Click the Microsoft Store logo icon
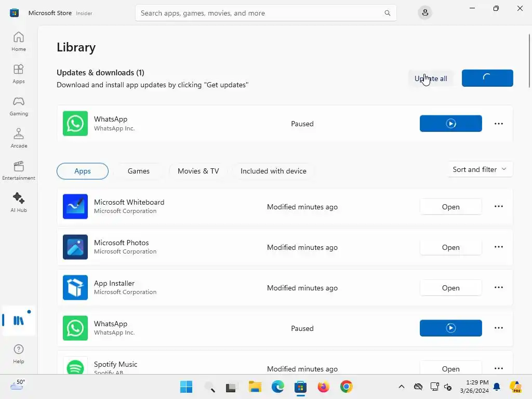This screenshot has height=399, width=532. pyautogui.click(x=14, y=13)
